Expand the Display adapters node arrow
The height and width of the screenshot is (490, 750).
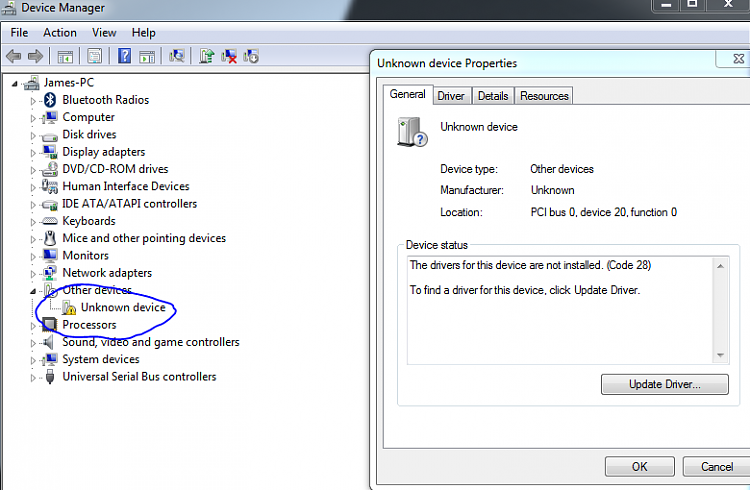pos(33,153)
